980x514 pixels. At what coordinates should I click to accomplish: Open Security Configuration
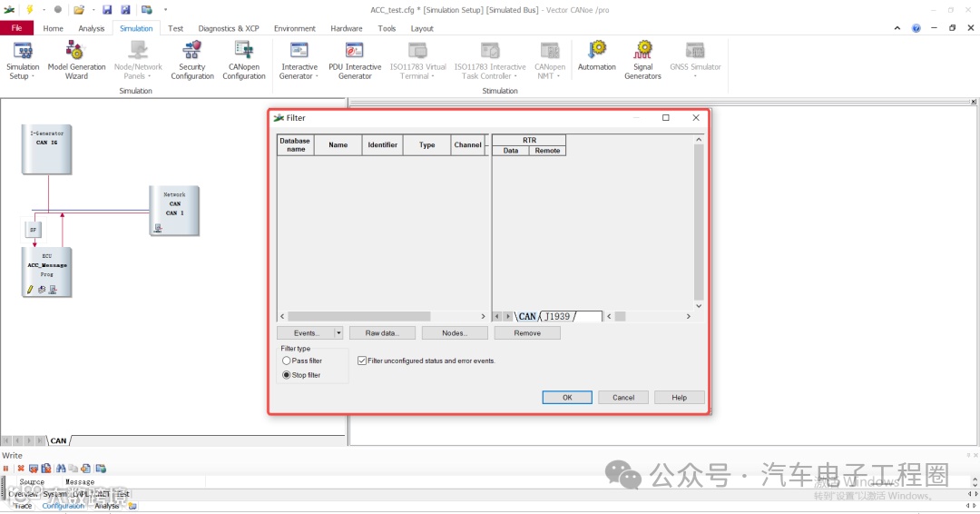(x=191, y=61)
